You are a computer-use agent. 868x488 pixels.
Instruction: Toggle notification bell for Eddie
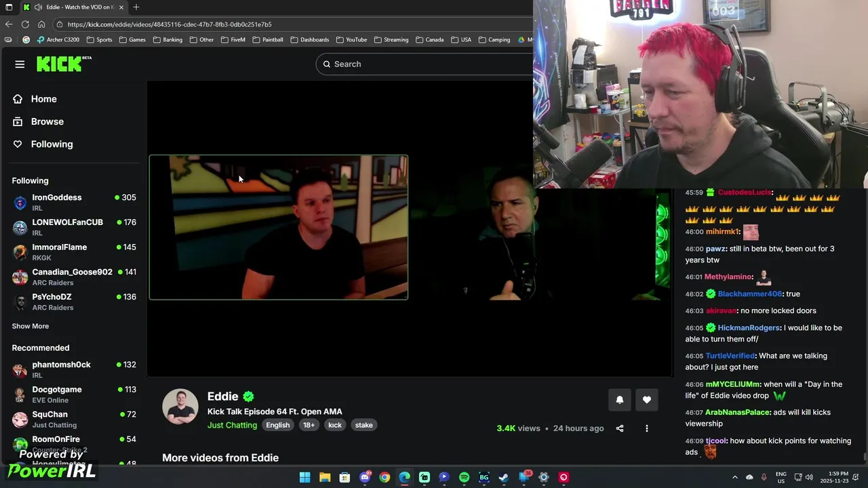pyautogui.click(x=619, y=400)
